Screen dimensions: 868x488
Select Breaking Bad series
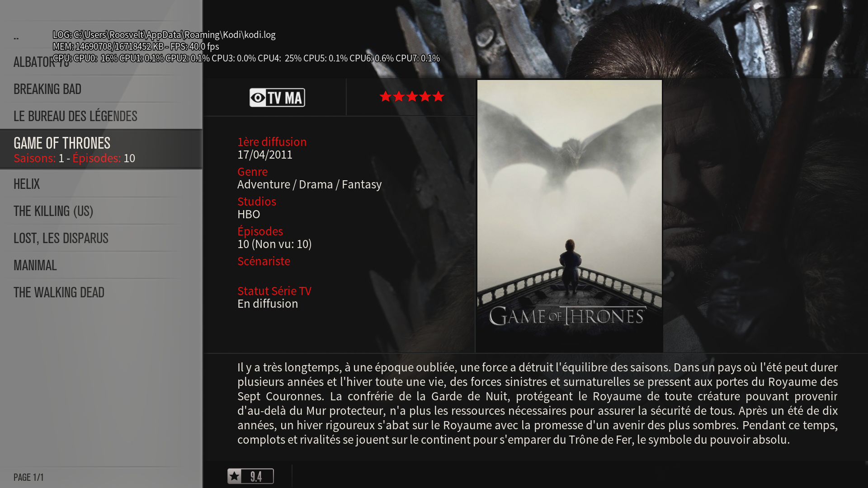click(101, 89)
